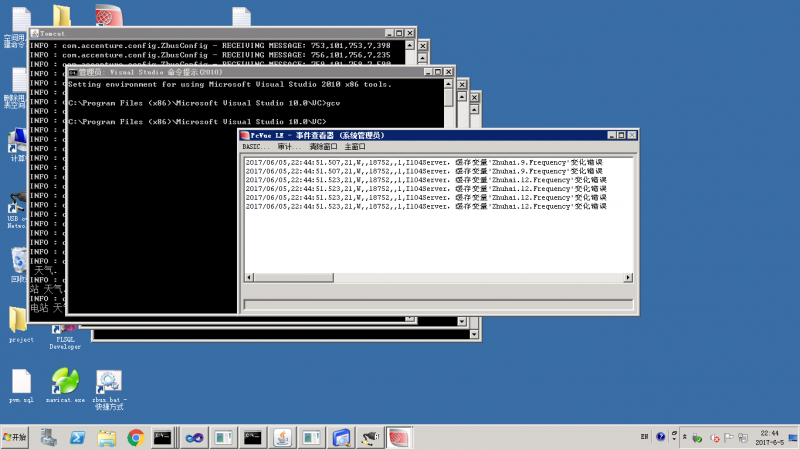Click the empty status field below the PcVue event list
Viewport: 800px width, 450px height.
pyautogui.click(x=438, y=305)
